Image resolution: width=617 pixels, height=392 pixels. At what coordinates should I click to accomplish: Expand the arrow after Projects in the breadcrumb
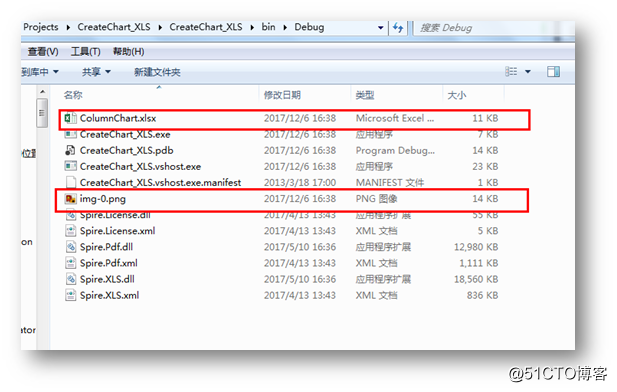pos(68,28)
